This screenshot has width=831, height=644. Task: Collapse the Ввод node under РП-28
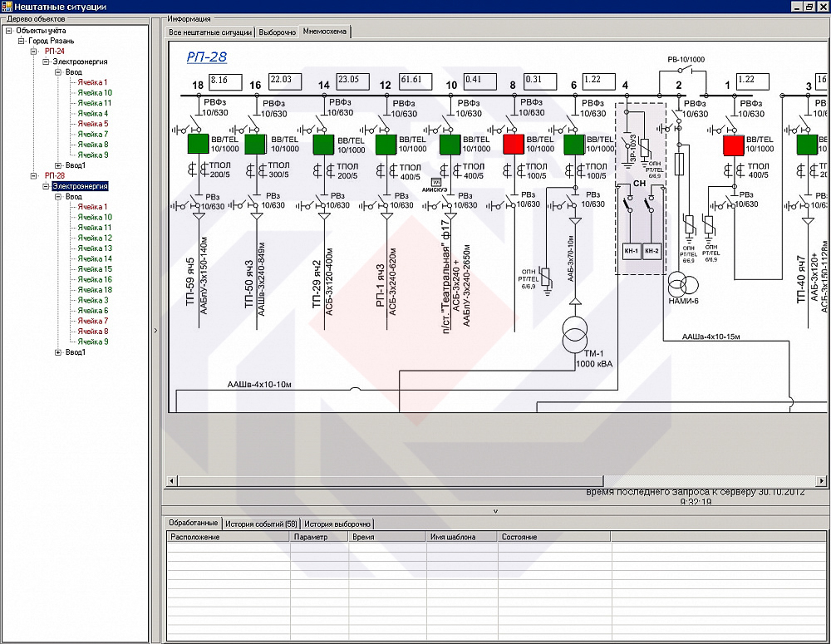[58, 197]
